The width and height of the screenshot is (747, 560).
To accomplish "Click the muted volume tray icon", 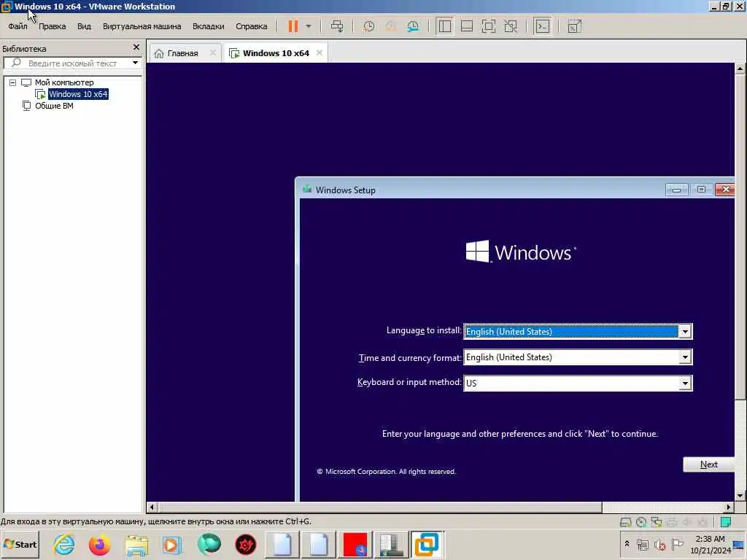I will click(659, 544).
